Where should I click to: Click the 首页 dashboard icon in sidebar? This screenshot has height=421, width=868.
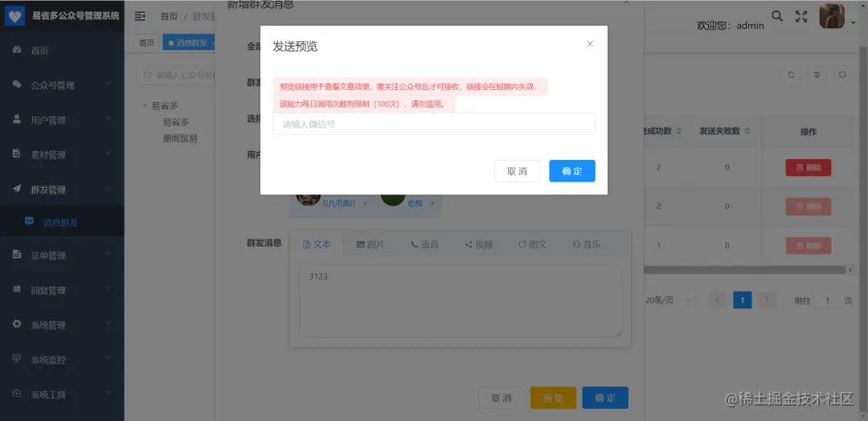tap(17, 50)
